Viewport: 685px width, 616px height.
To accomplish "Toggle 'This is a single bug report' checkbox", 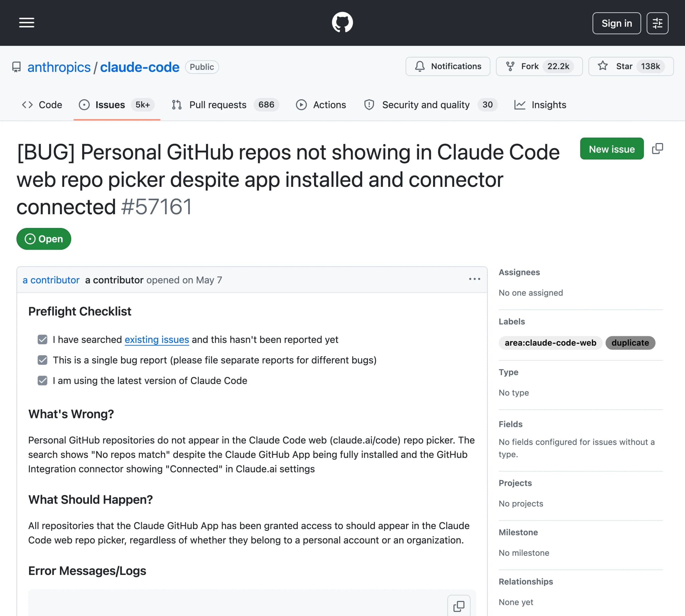I will (42, 360).
